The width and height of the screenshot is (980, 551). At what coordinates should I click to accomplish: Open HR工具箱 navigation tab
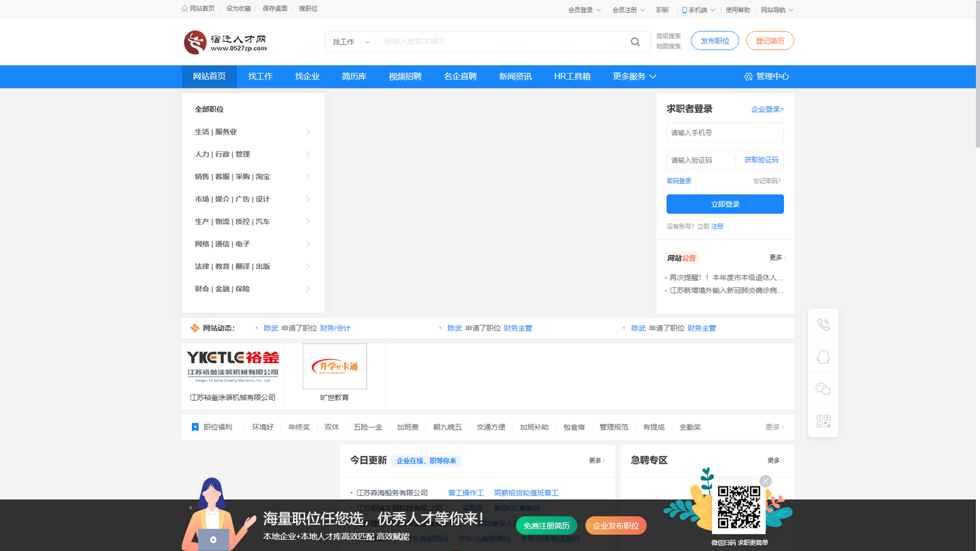click(x=572, y=76)
